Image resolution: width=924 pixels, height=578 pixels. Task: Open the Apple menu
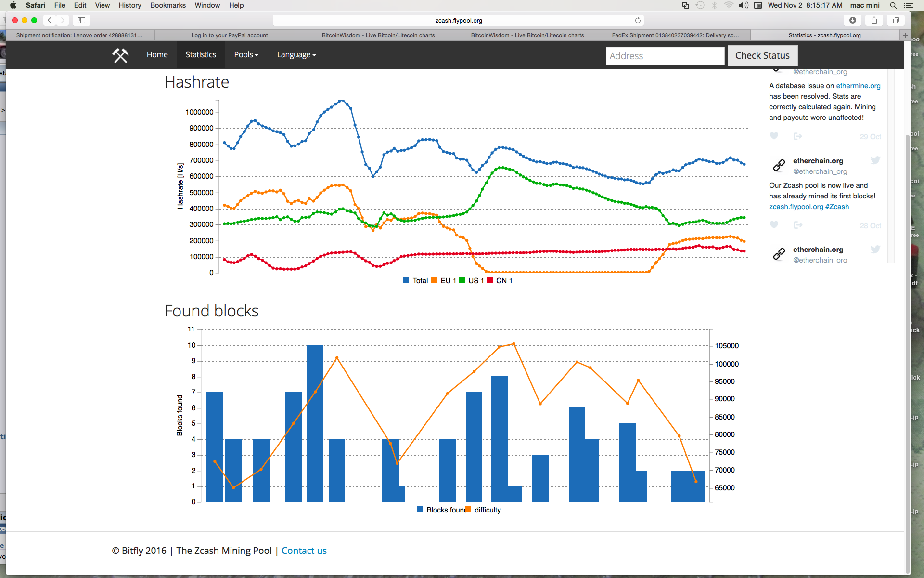pyautogui.click(x=13, y=5)
